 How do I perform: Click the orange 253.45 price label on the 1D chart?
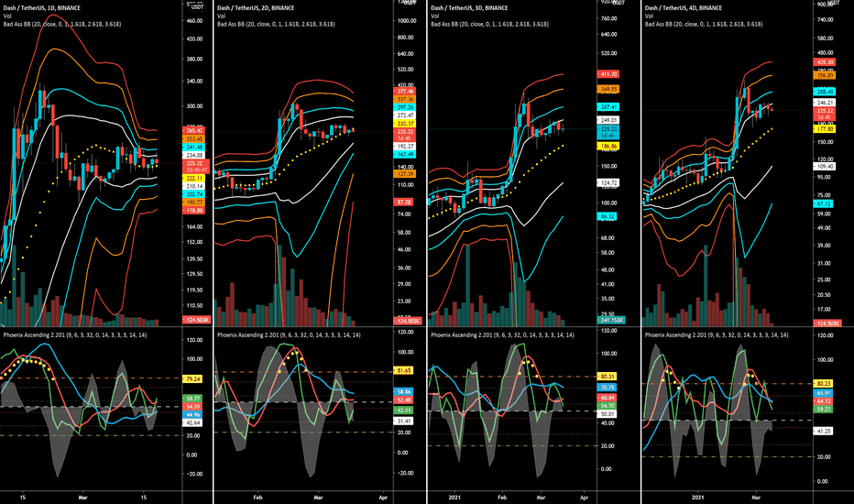pos(193,139)
